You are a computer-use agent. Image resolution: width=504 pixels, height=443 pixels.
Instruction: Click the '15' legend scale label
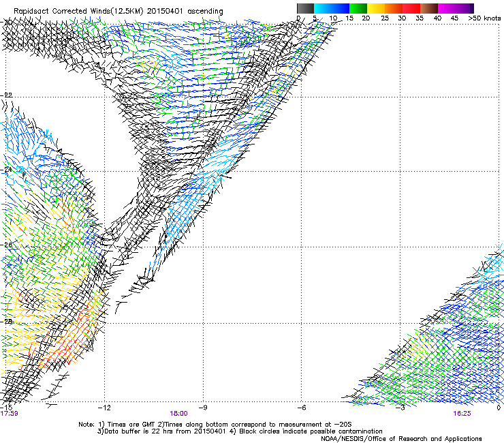tap(349, 18)
